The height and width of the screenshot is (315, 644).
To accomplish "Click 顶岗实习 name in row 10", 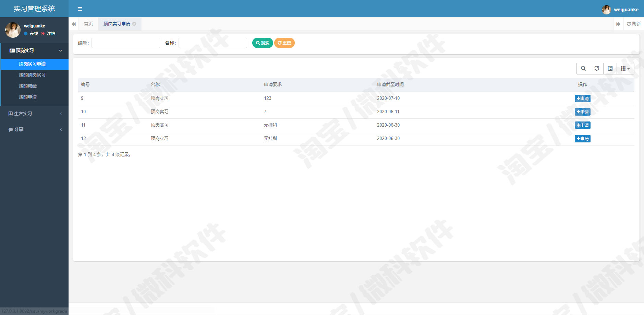I will (x=160, y=112).
